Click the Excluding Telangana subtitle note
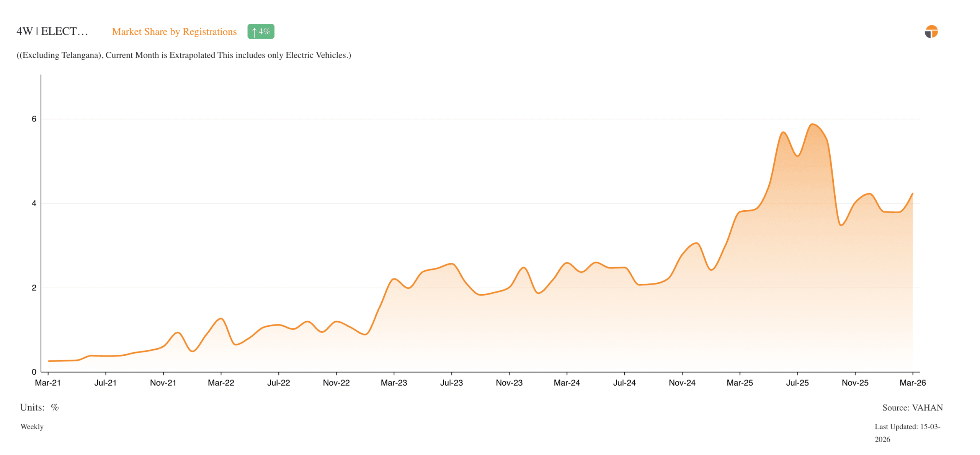 184,55
